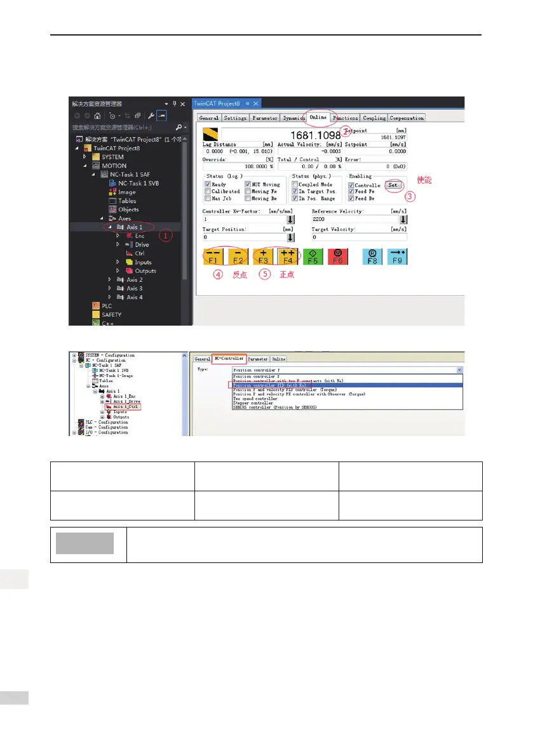Toggle the Controller enabling checkbox
Screen dimensions: 533x756
click(x=351, y=185)
